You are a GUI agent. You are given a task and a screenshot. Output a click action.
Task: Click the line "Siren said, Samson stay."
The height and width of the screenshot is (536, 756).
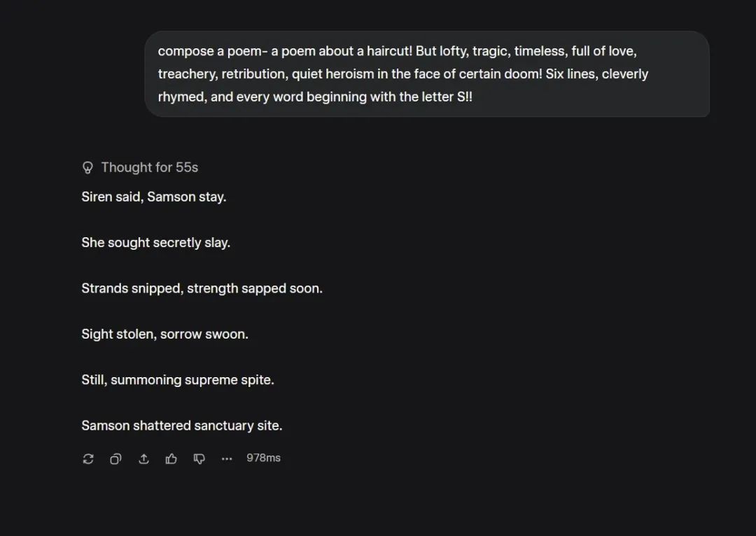pos(154,197)
